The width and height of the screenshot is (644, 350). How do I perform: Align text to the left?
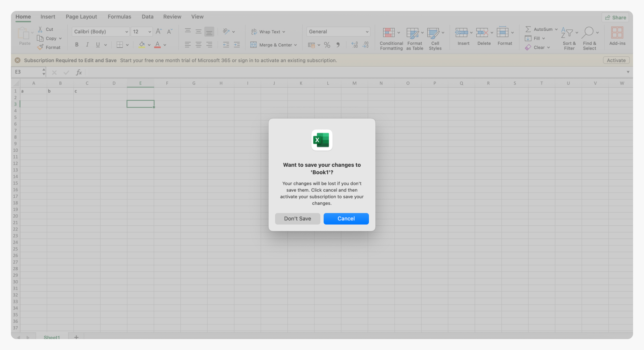point(188,45)
